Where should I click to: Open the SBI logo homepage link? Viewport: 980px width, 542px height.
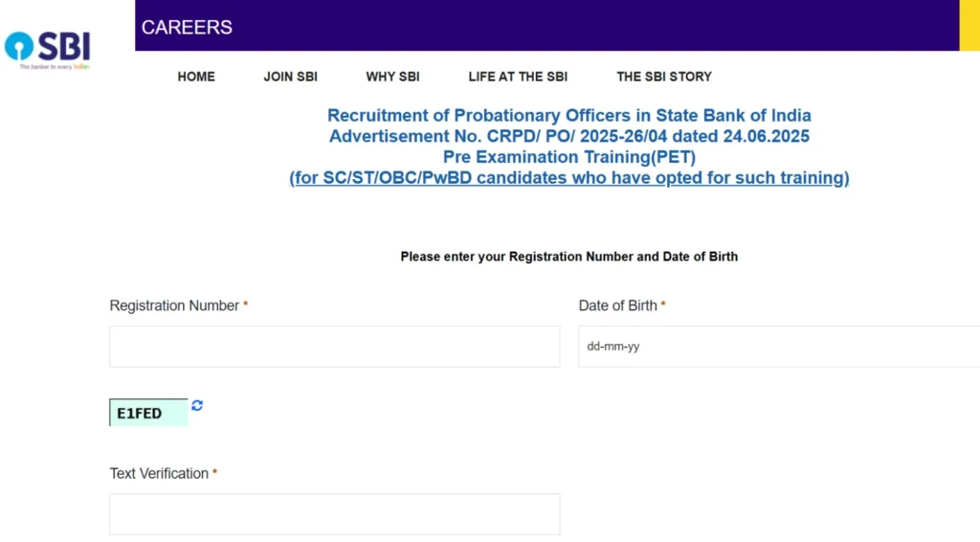coord(48,50)
